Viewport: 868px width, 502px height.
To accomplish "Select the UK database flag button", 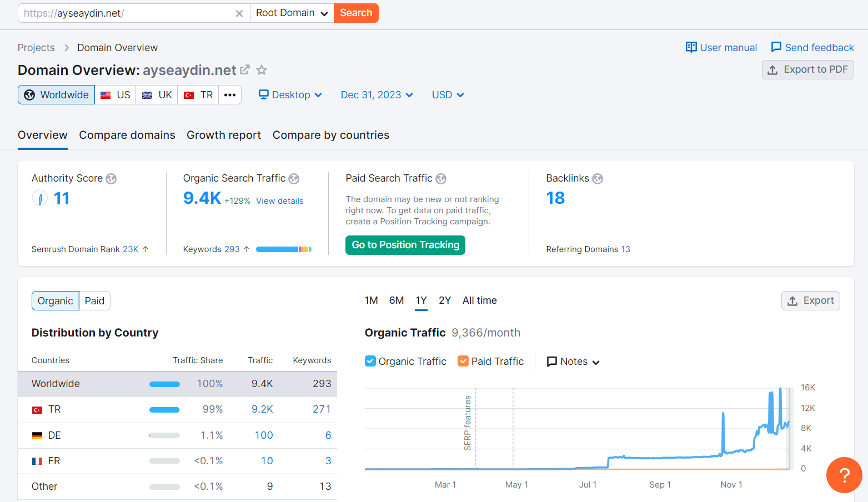I will pos(157,95).
